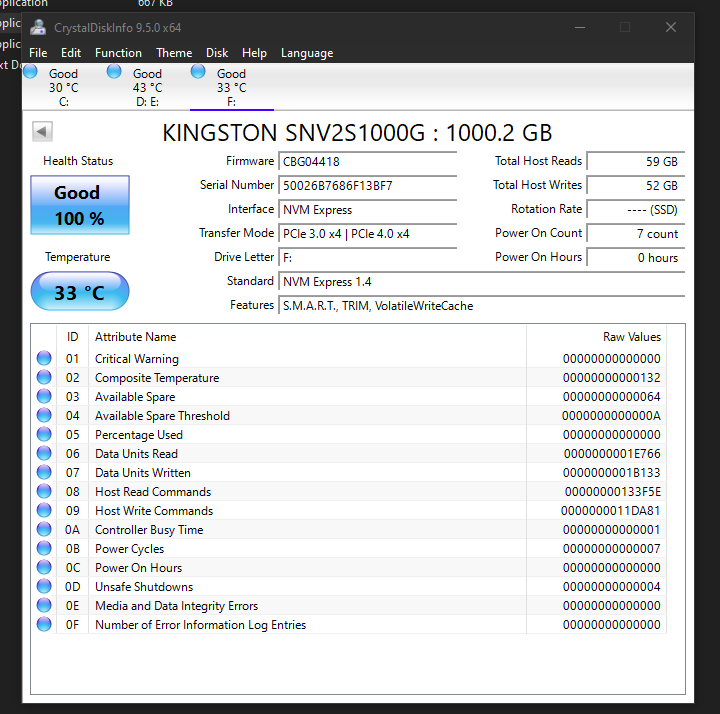Minimize the CrystalDiskInfo window
Screen dimensions: 720x714
point(580,27)
